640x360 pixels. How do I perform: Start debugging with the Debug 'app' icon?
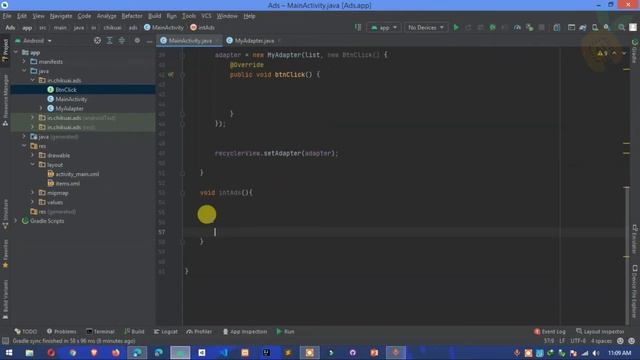(x=493, y=27)
